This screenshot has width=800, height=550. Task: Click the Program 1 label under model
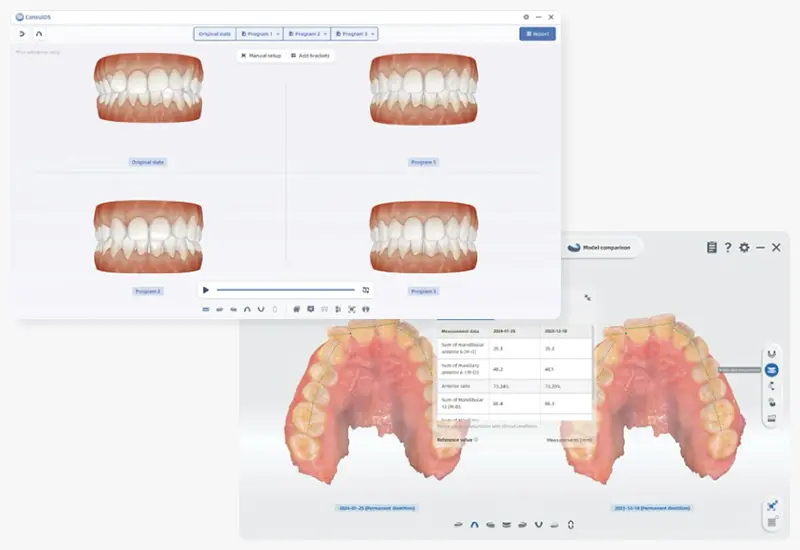423,162
